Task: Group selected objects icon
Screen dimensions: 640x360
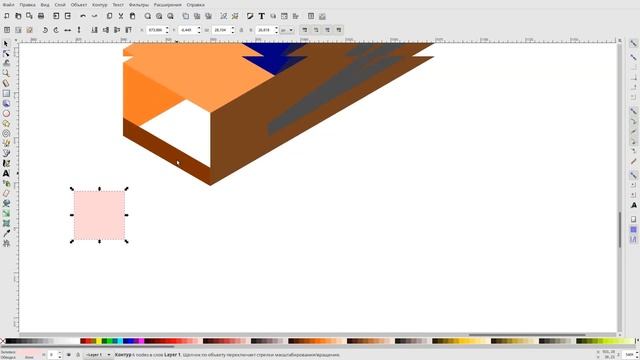Action: click(x=224, y=16)
